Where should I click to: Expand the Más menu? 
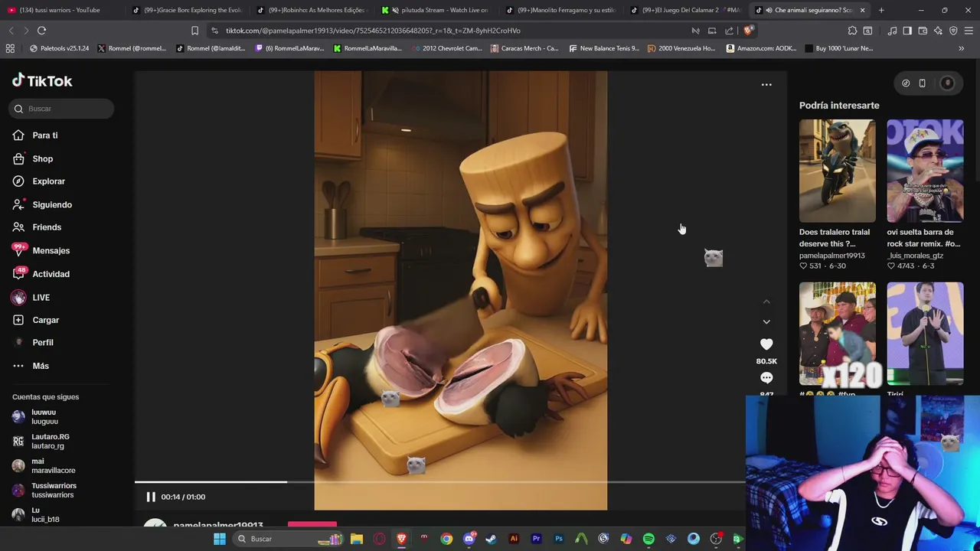pos(31,366)
